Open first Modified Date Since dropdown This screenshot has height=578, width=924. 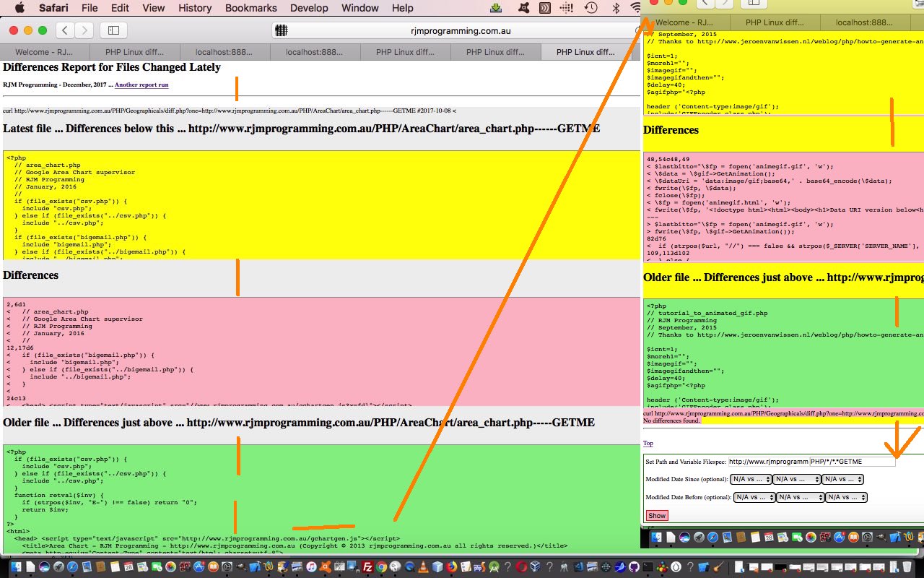[751, 479]
